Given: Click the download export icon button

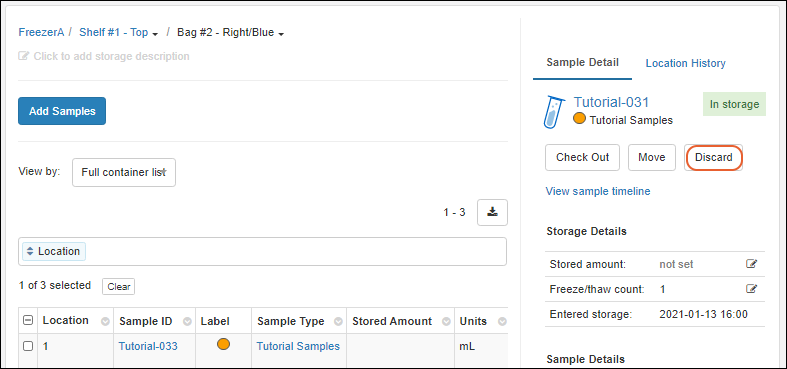Looking at the screenshot, I should (492, 212).
